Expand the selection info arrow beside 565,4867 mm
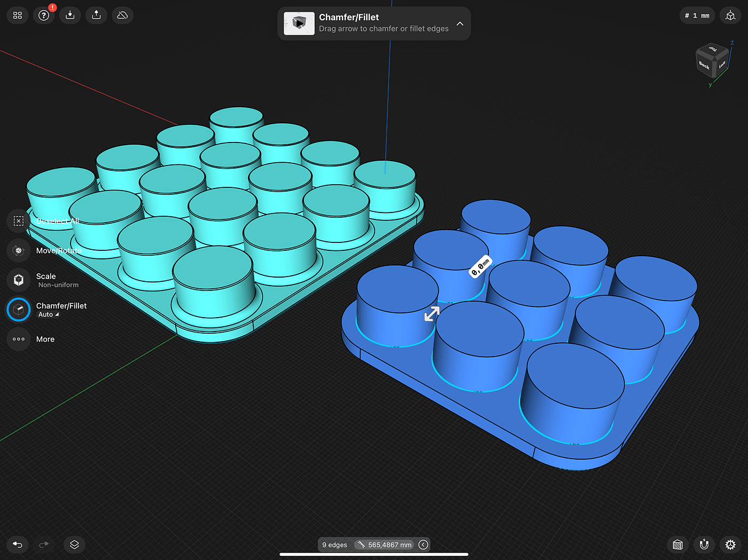The image size is (748, 560). (423, 545)
